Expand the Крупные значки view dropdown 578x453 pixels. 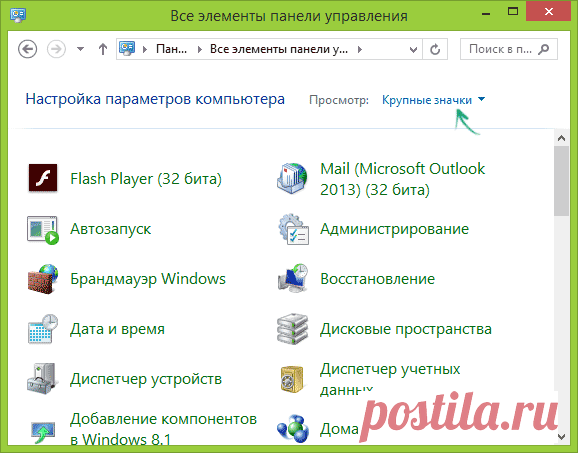[434, 100]
